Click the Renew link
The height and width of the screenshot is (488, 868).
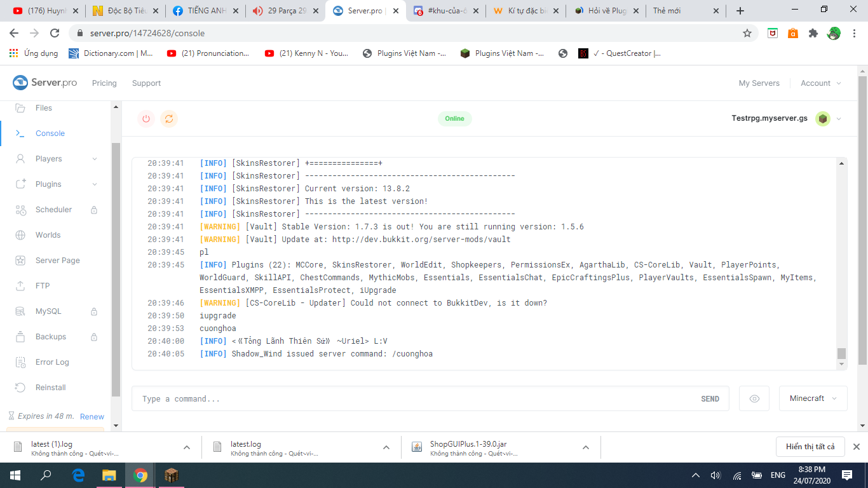(92, 417)
